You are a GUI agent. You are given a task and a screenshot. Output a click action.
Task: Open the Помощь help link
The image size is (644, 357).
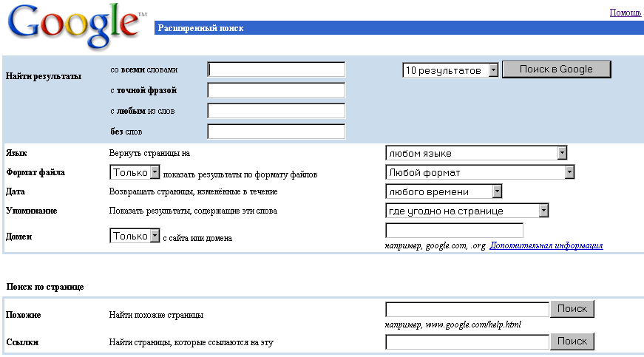point(625,13)
